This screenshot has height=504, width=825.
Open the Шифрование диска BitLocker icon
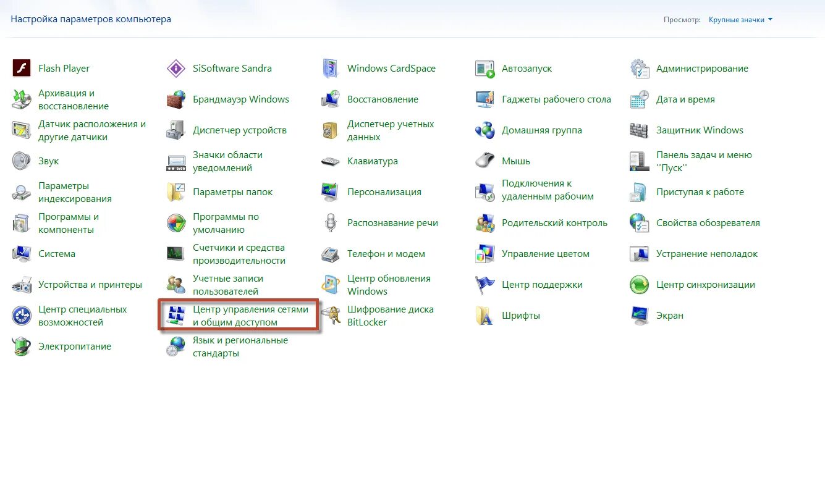click(331, 315)
